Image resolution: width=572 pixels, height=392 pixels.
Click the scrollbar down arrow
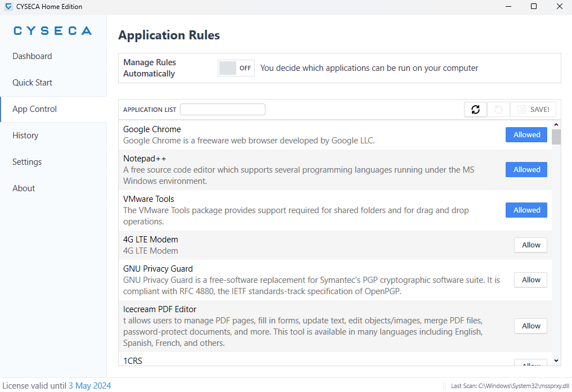click(x=556, y=361)
